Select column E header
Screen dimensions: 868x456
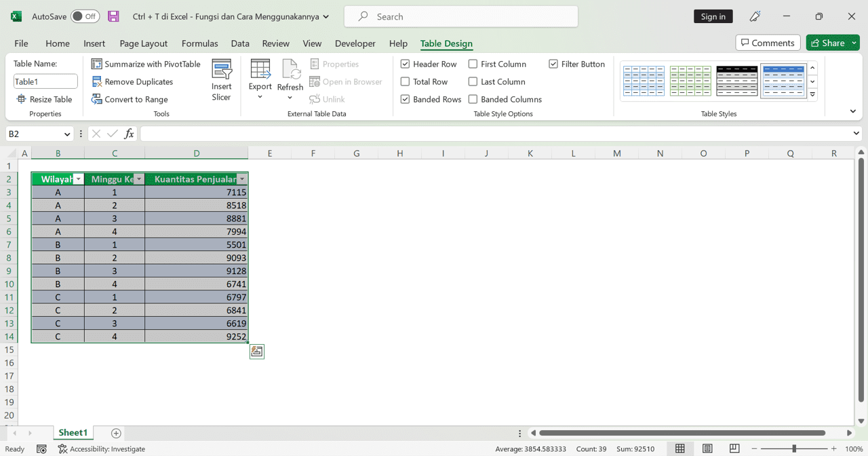click(269, 153)
